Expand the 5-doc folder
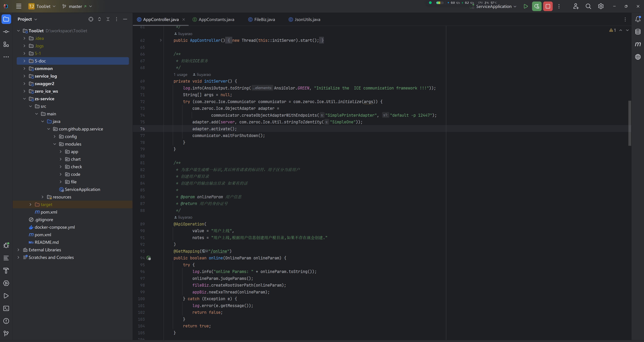 tap(24, 61)
